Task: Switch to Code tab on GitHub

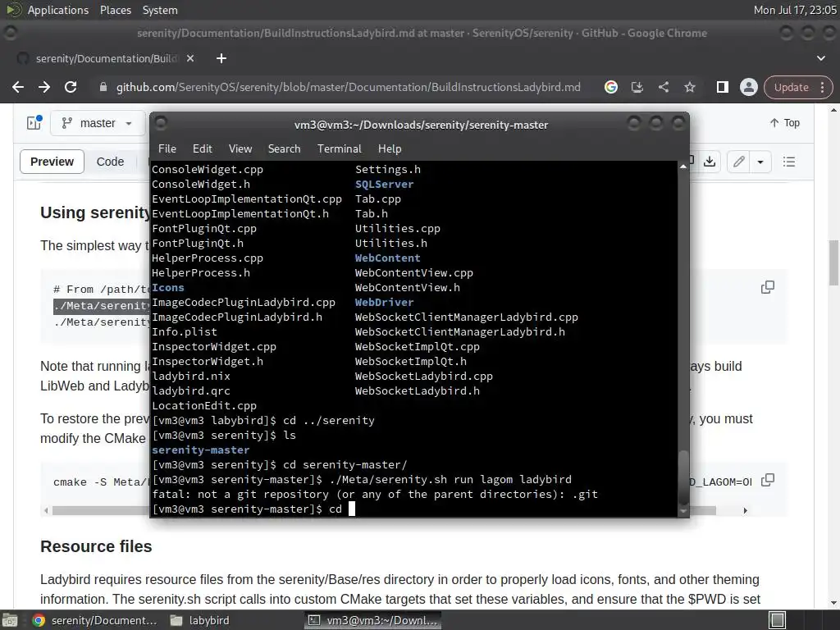Action: [x=110, y=162]
